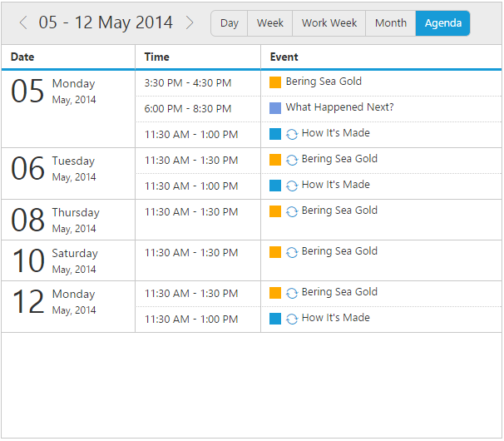
Task: Show the Month view
Action: [x=390, y=23]
